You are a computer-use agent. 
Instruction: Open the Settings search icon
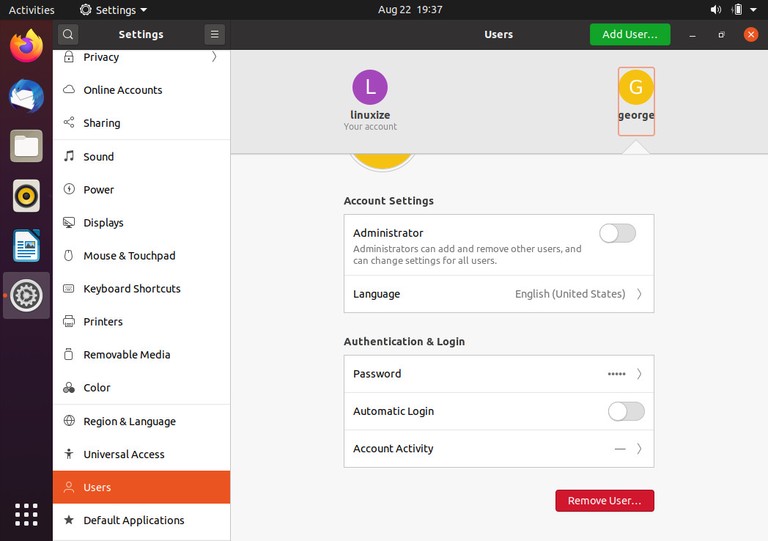click(x=68, y=34)
